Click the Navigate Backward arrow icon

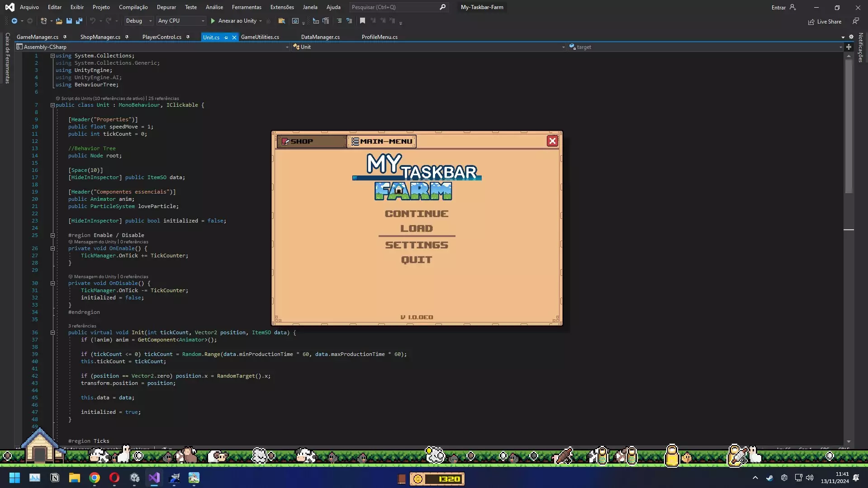[x=15, y=21]
